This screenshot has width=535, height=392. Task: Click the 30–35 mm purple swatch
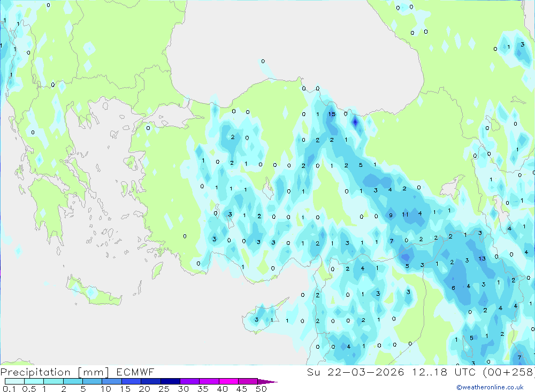(189, 381)
